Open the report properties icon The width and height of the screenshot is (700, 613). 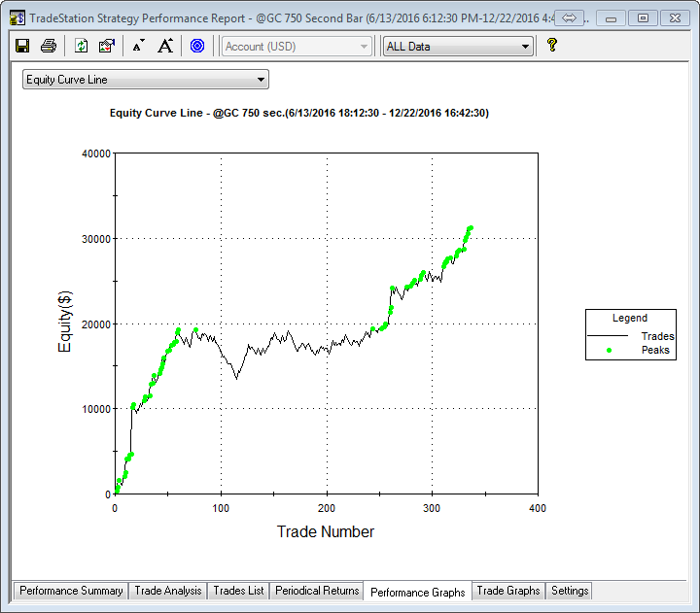(x=107, y=46)
